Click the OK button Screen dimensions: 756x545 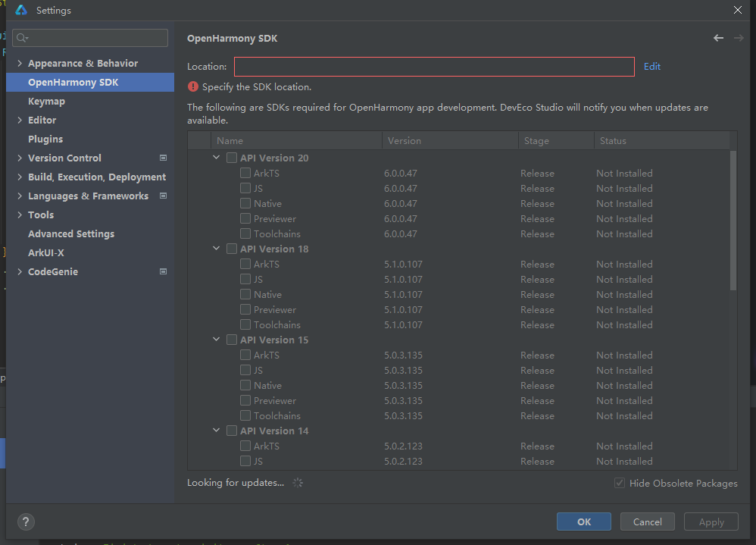coord(584,522)
